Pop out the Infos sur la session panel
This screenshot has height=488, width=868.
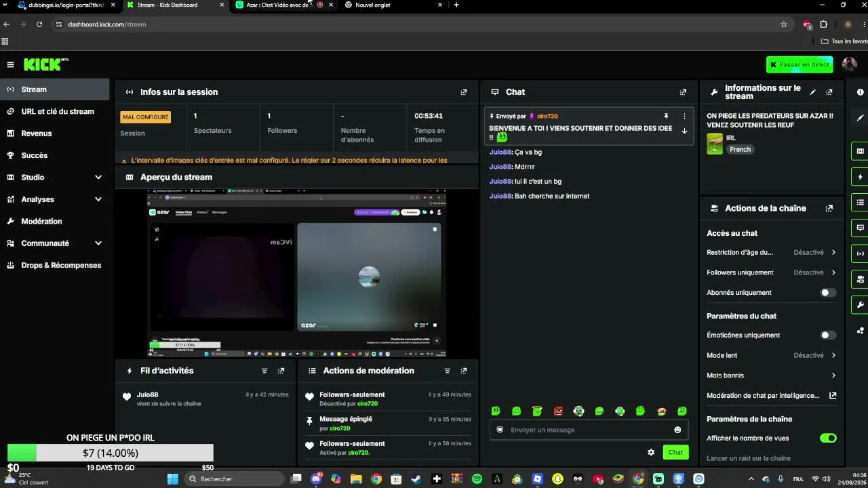[464, 92]
